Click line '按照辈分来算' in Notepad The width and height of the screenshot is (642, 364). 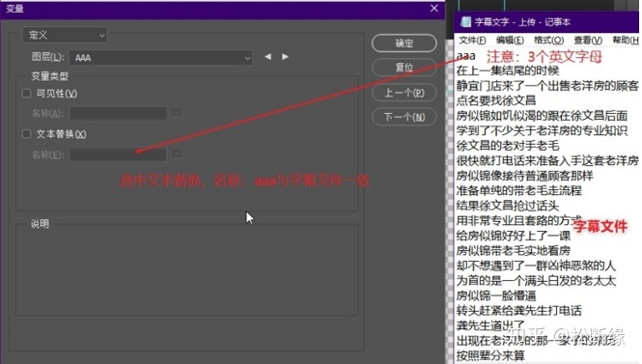point(490,355)
